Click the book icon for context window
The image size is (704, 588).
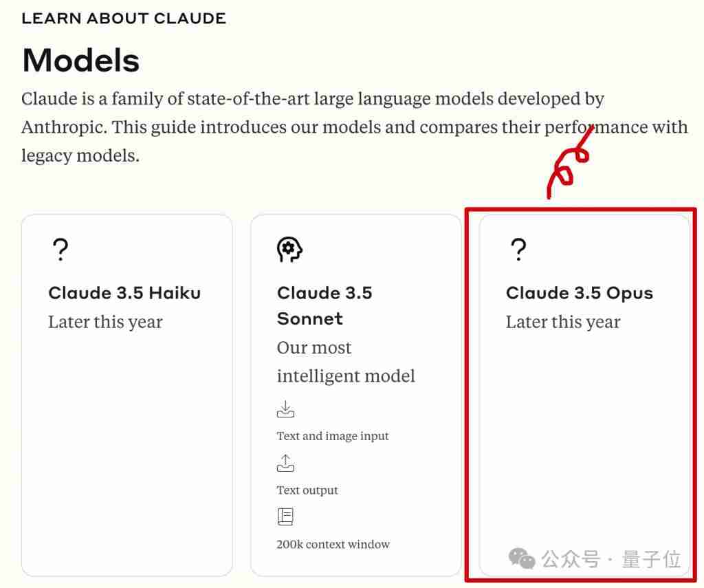coord(285,516)
